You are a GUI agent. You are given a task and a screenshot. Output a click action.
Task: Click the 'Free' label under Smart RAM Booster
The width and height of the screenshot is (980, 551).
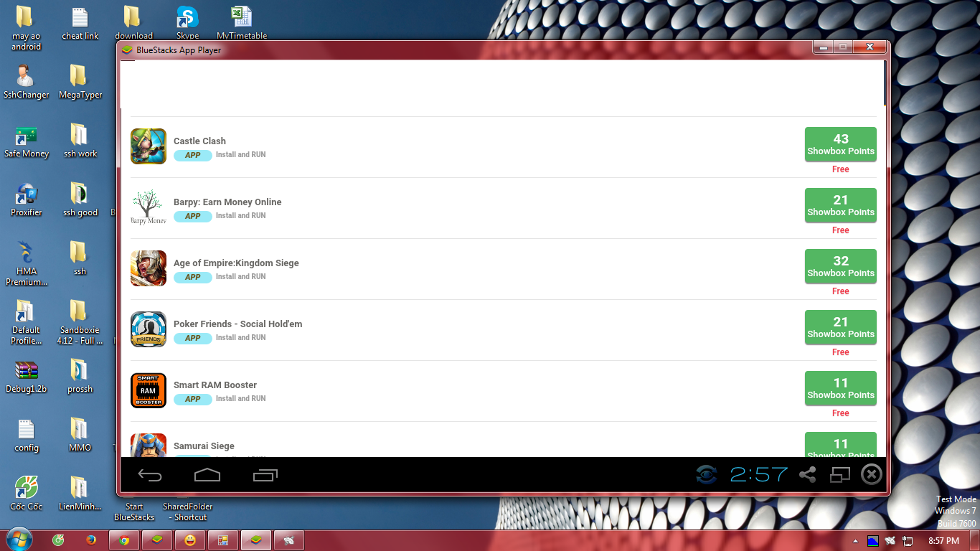(841, 413)
